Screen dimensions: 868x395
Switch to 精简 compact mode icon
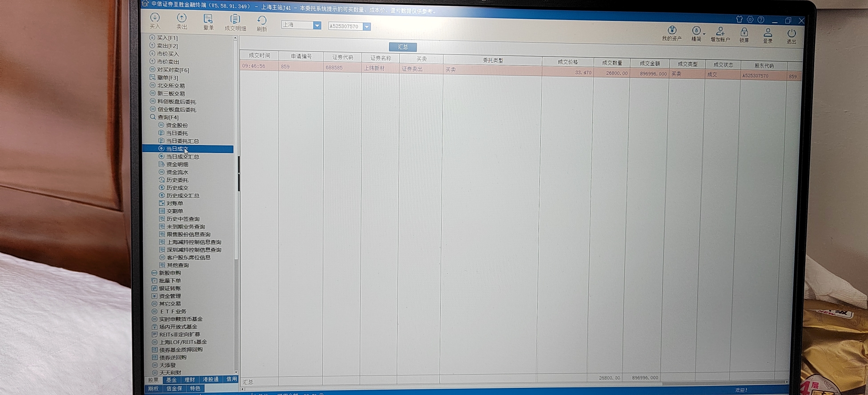696,34
